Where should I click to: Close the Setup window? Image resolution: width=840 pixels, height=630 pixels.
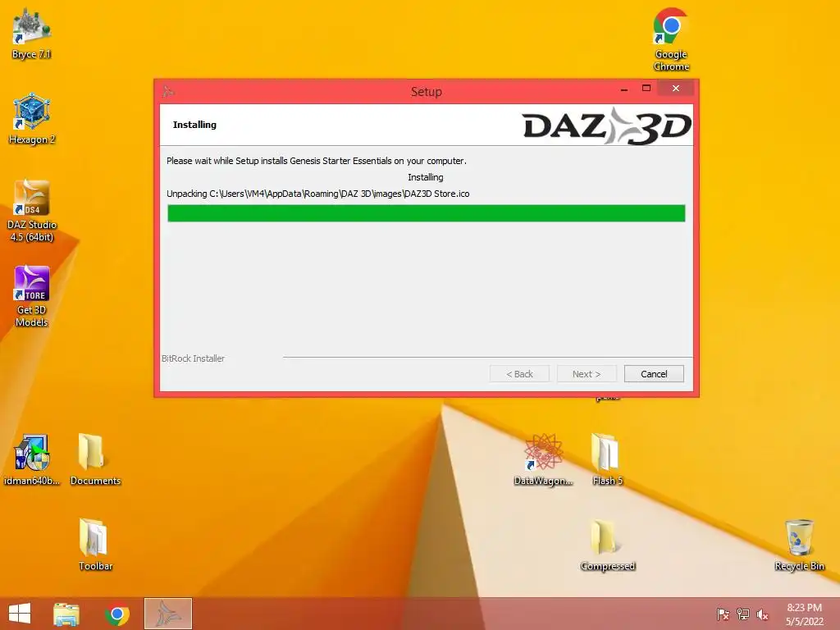(676, 89)
